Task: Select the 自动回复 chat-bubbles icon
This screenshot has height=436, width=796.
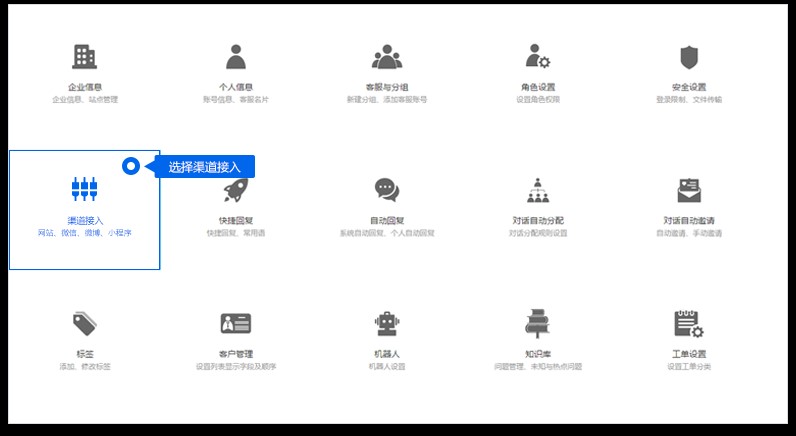Action: (x=387, y=190)
